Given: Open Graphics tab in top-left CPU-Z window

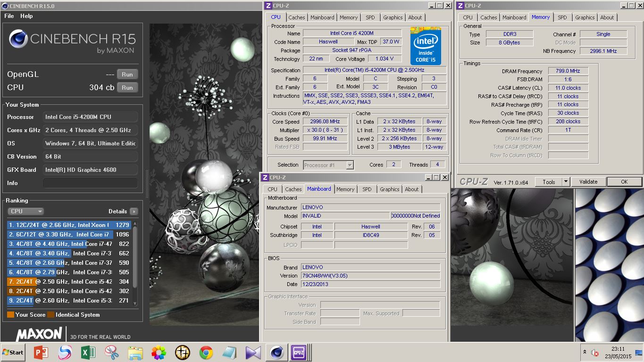Looking at the screenshot, I should (393, 17).
